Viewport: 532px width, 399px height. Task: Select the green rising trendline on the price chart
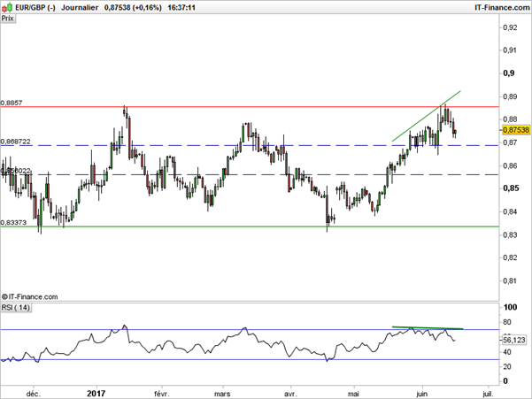pyautogui.click(x=427, y=116)
